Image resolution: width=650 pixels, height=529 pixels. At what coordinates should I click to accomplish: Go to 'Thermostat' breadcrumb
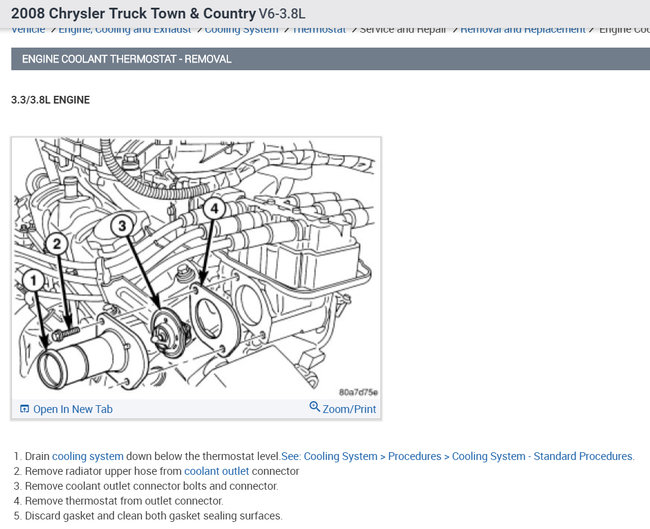pos(319,30)
